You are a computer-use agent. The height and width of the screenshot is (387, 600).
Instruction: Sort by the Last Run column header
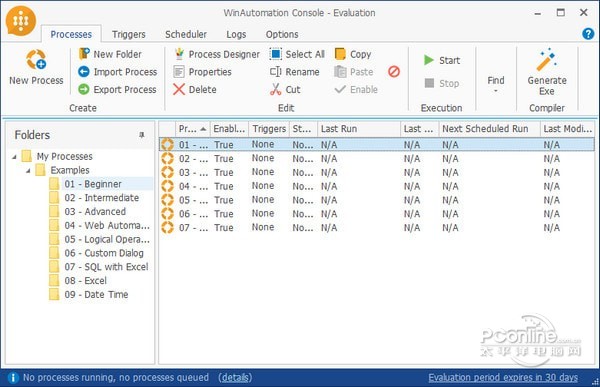click(x=359, y=129)
